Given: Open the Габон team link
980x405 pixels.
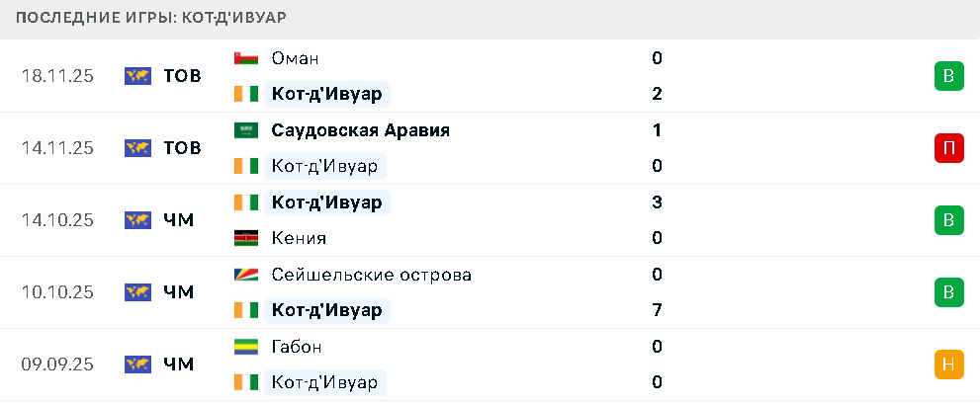Looking at the screenshot, I should pyautogui.click(x=296, y=347).
